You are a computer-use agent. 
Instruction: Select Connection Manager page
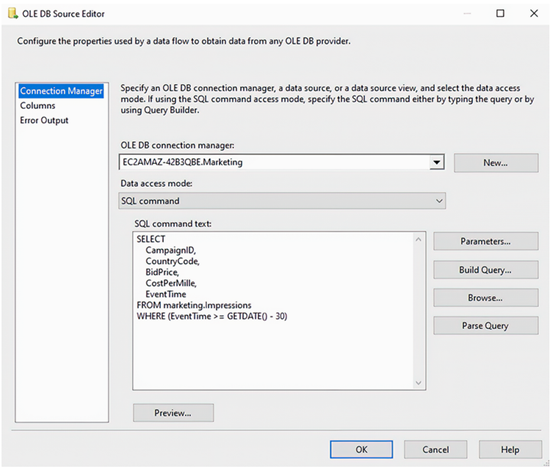[61, 91]
